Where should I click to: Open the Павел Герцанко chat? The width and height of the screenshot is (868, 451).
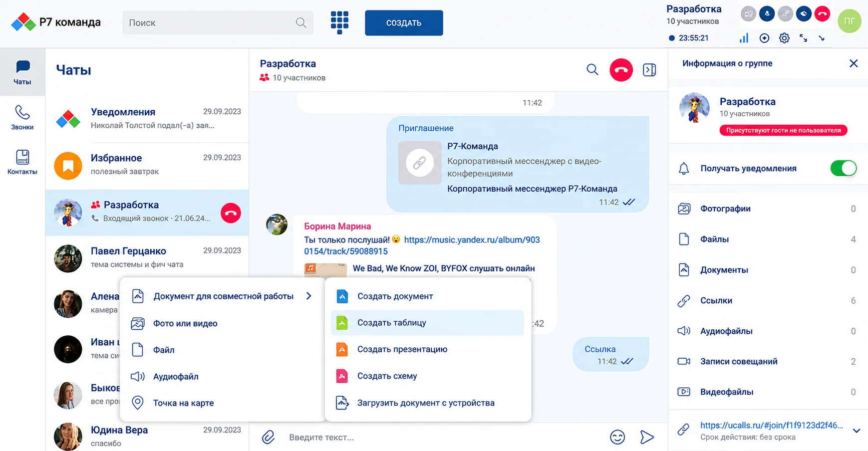(147, 258)
